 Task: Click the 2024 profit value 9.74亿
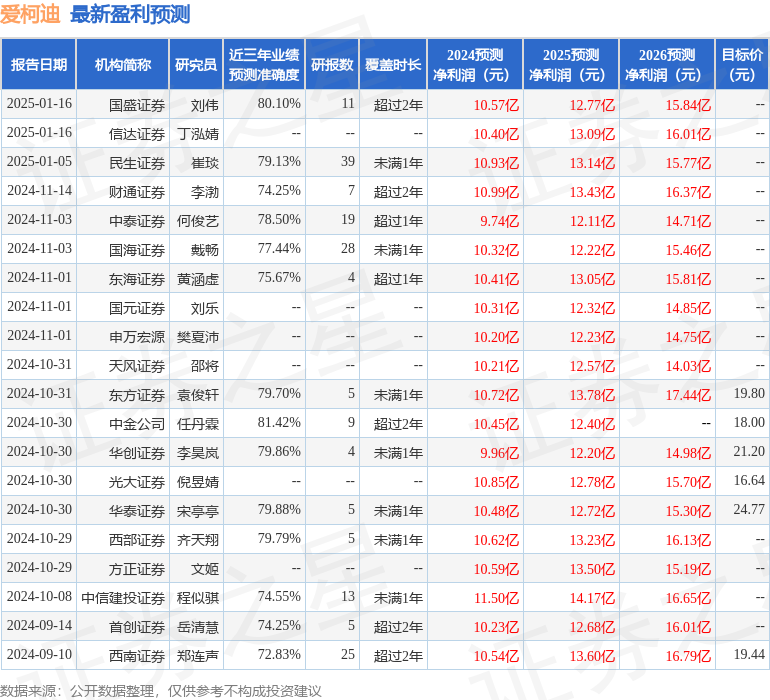(x=499, y=221)
